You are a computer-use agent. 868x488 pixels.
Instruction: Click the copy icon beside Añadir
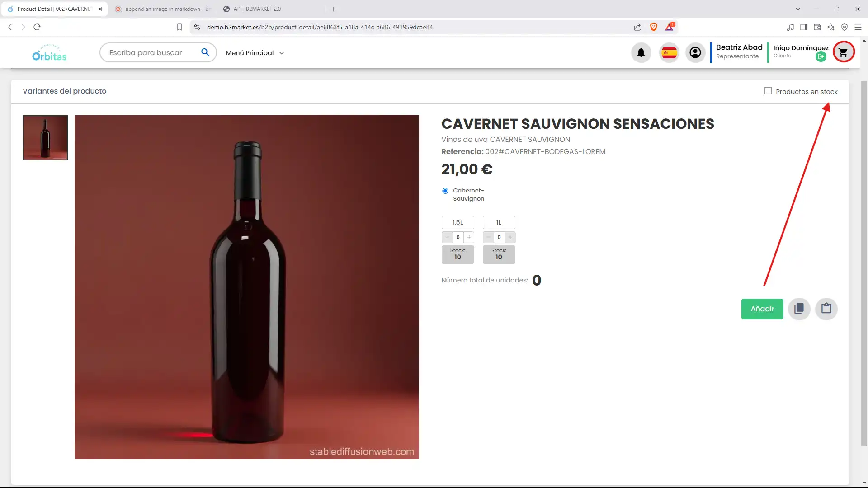[799, 309]
